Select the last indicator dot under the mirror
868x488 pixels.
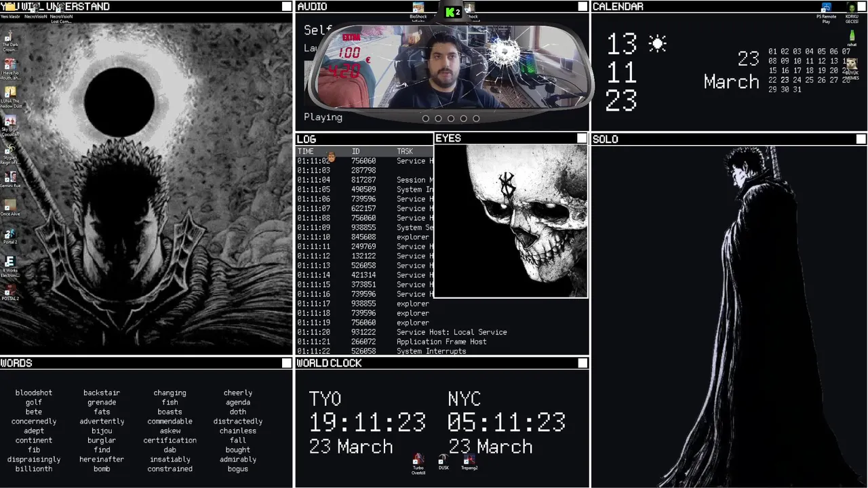(x=476, y=119)
